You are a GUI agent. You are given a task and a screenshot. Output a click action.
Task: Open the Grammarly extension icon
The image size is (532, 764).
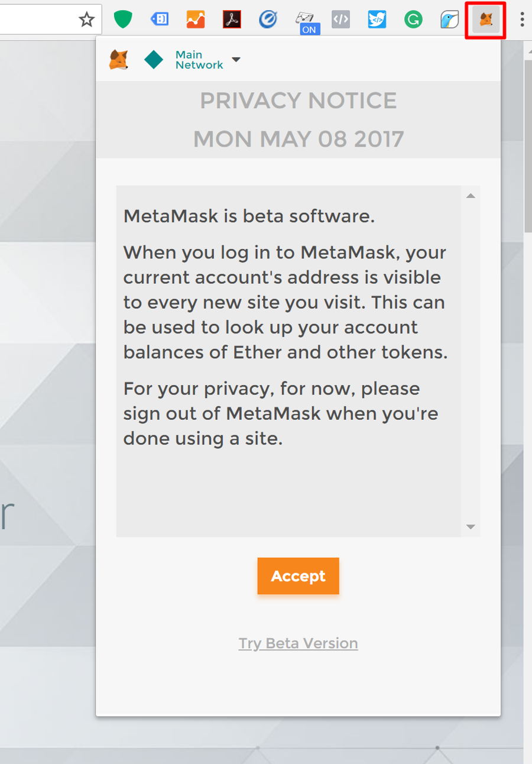click(413, 20)
